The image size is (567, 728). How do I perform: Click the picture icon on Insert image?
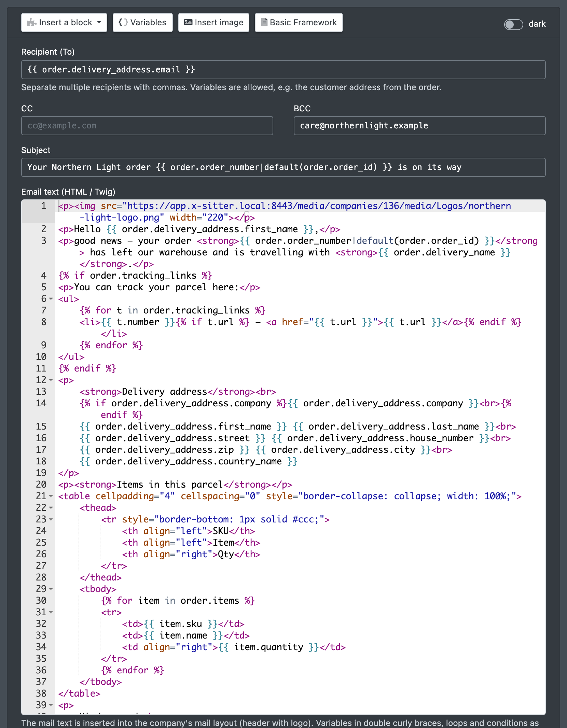pyautogui.click(x=188, y=22)
